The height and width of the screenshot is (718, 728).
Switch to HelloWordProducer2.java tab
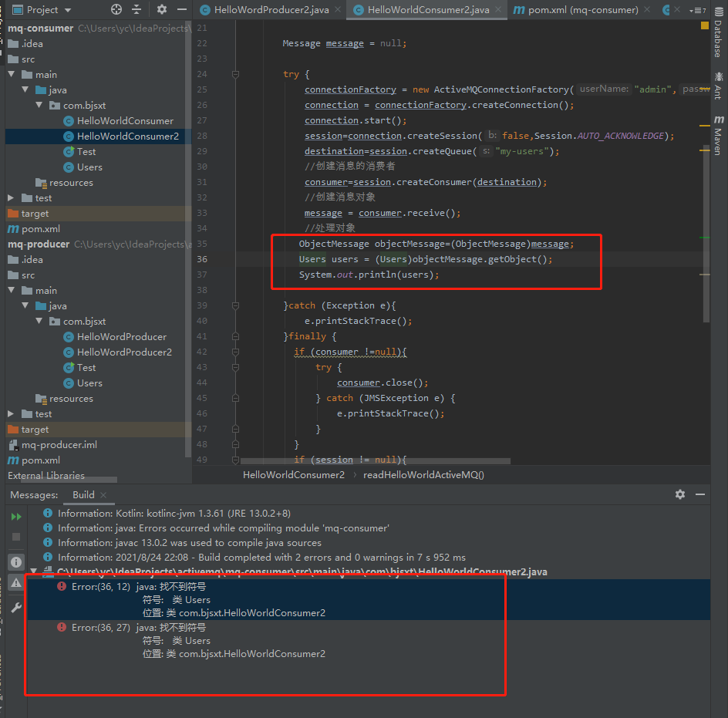(271, 10)
